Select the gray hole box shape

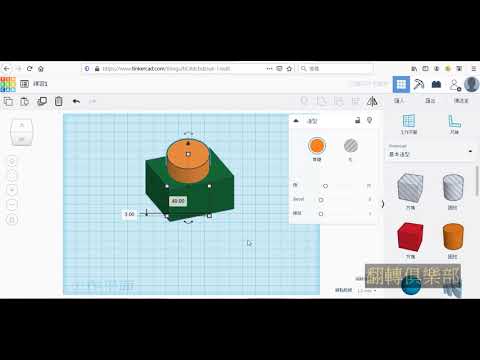(410, 188)
